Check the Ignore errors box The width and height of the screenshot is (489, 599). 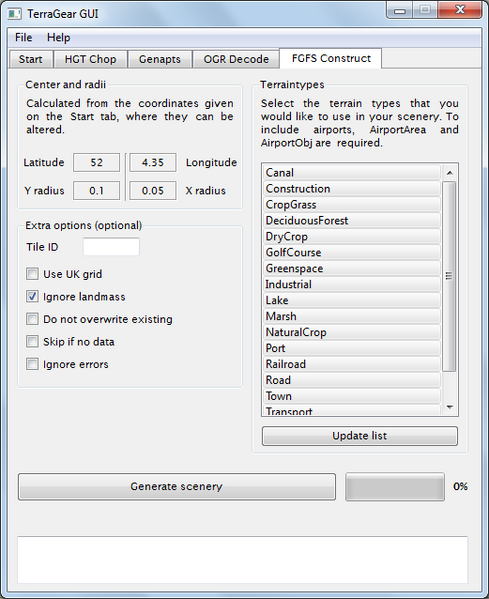[32, 364]
